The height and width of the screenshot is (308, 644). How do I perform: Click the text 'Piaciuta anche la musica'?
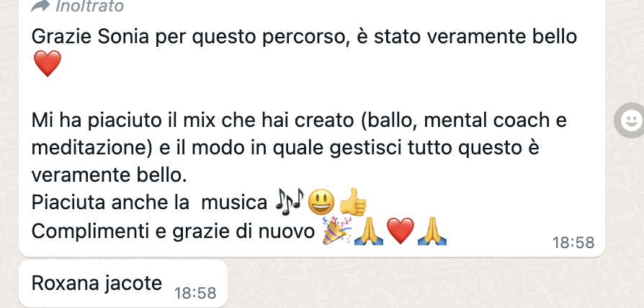tap(150, 202)
